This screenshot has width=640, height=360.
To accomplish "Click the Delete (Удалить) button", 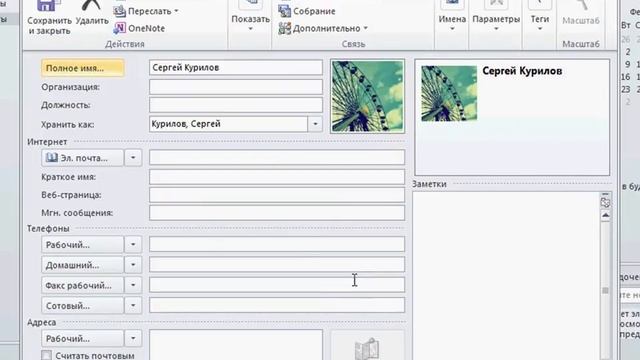I will pyautogui.click(x=92, y=14).
